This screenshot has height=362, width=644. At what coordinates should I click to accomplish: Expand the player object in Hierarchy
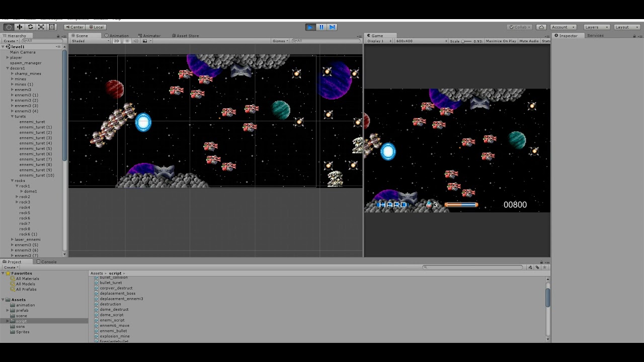pyautogui.click(x=8, y=58)
